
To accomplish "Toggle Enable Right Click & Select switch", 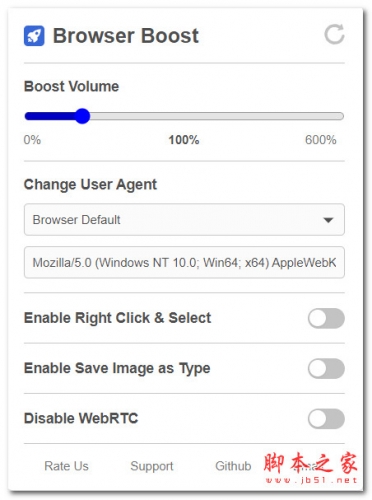I will pos(326,318).
